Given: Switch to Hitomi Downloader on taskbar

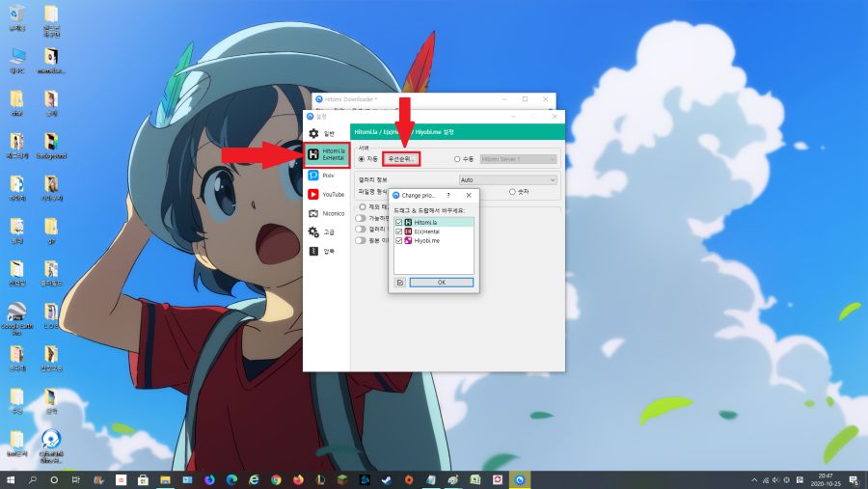Looking at the screenshot, I should [519, 480].
